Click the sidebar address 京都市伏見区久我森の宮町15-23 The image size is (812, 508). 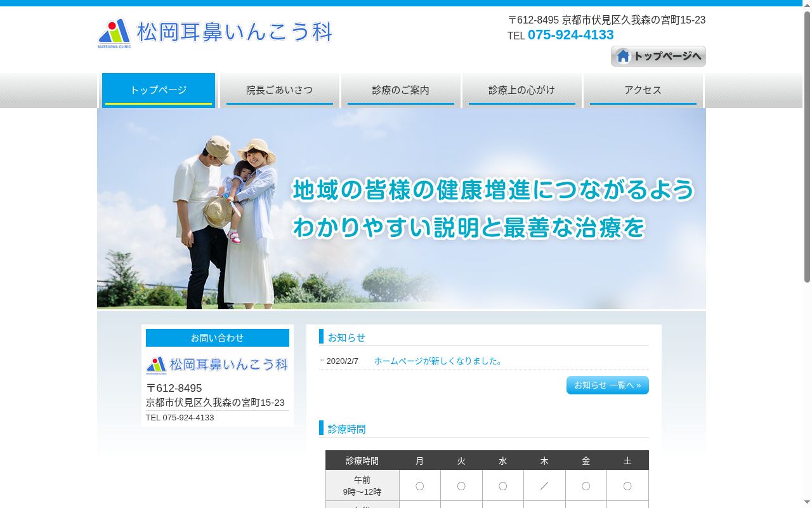216,403
